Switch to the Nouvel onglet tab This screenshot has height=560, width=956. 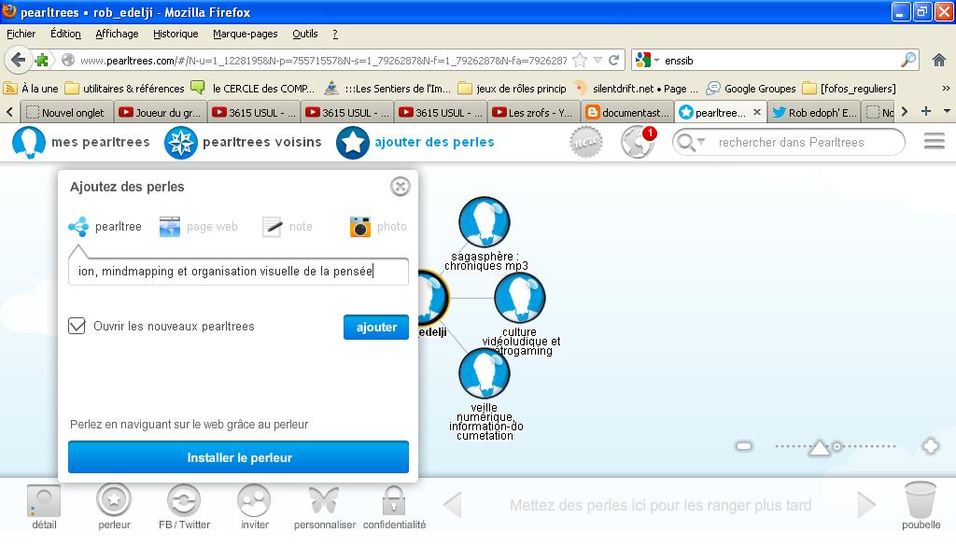coord(66,113)
